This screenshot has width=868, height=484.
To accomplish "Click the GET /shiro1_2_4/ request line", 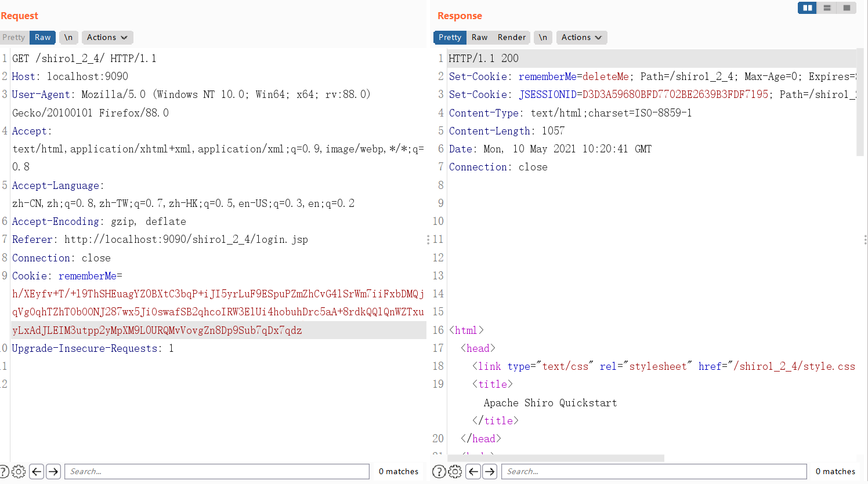I will [x=84, y=59].
